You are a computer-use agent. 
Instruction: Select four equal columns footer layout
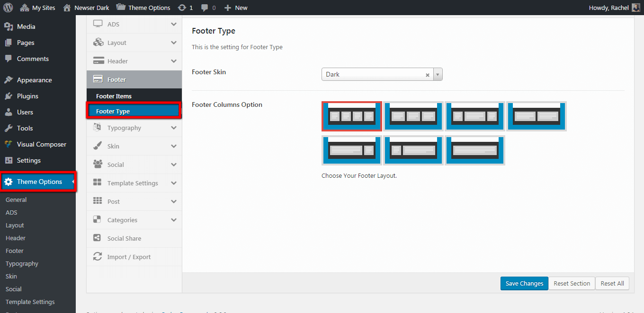[x=352, y=116]
